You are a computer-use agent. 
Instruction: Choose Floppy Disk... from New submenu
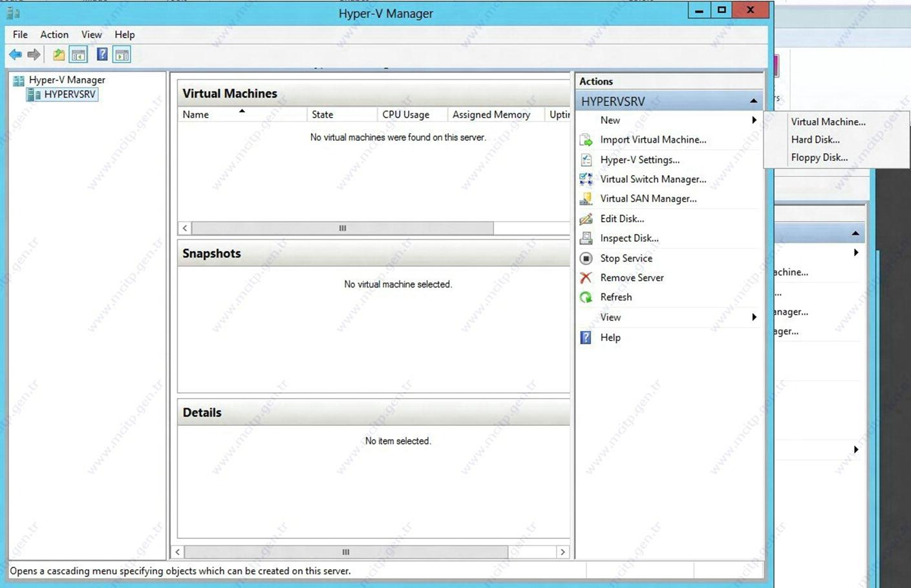tap(819, 158)
